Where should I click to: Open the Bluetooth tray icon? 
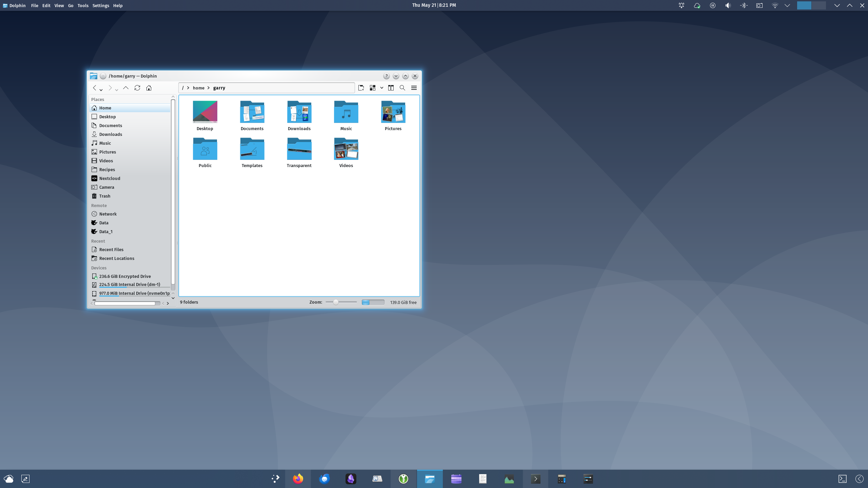click(744, 5)
